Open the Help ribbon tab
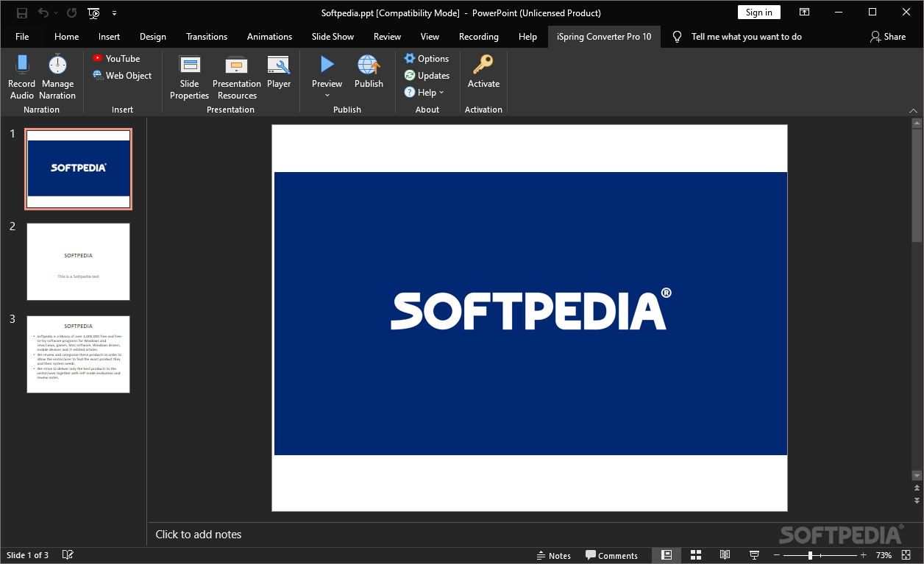924x564 pixels. tap(527, 37)
